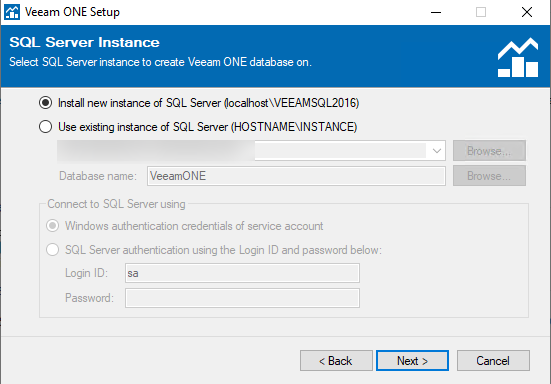This screenshot has height=384, width=551.
Task: Click the disabled maximize window icon
Action: point(481,12)
